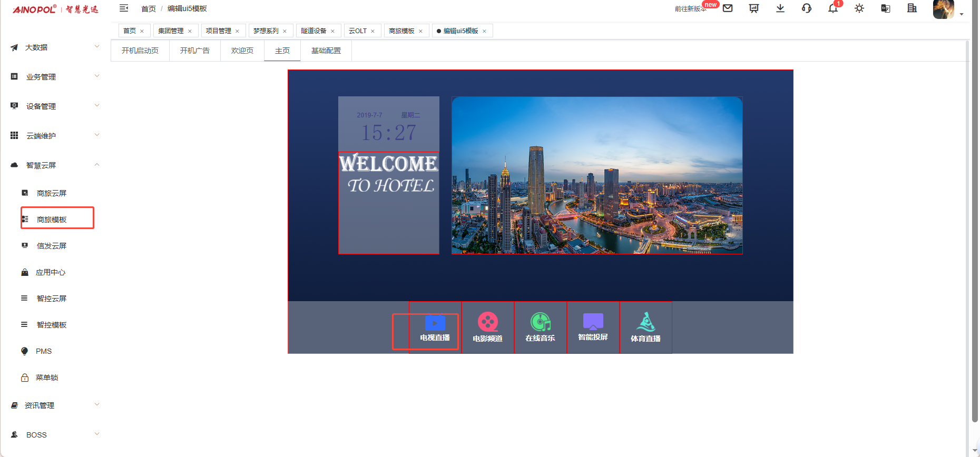Click the download arrow icon
Viewport: 980px width, 457px height.
tap(780, 8)
